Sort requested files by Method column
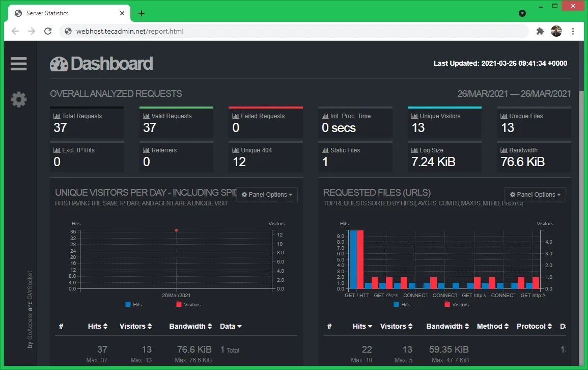This screenshot has height=370, width=588. [493, 326]
